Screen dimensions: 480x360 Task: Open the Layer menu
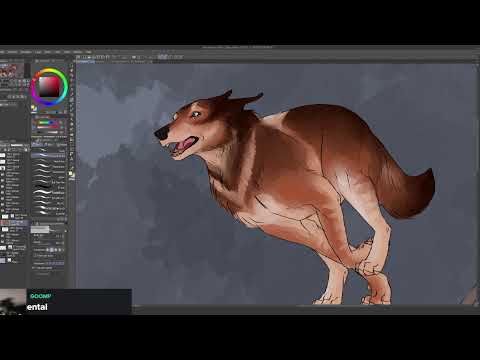point(38,52)
